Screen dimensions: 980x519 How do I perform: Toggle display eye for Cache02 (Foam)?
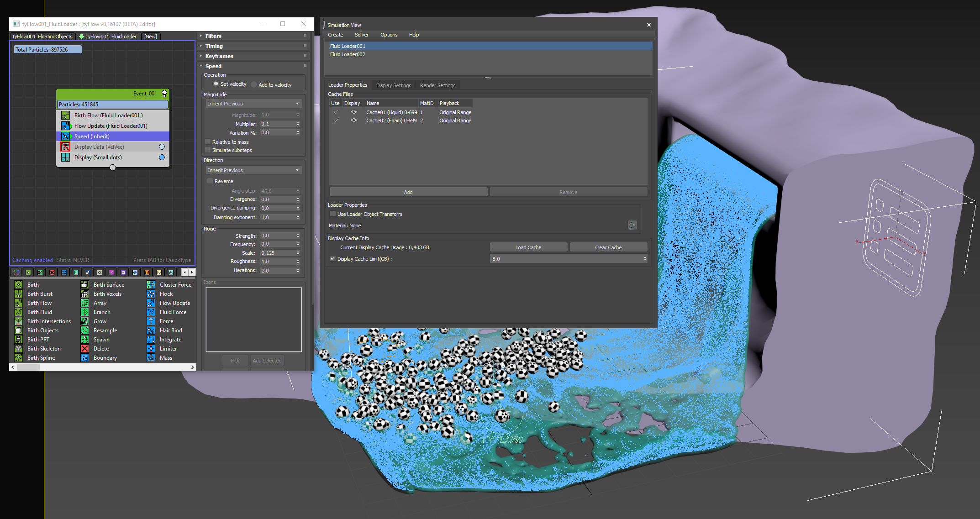click(x=353, y=121)
